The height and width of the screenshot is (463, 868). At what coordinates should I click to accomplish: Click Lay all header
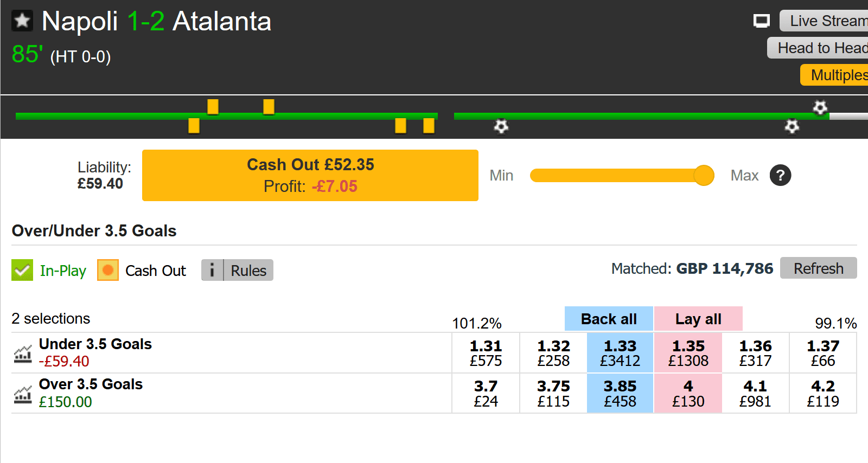coord(698,319)
